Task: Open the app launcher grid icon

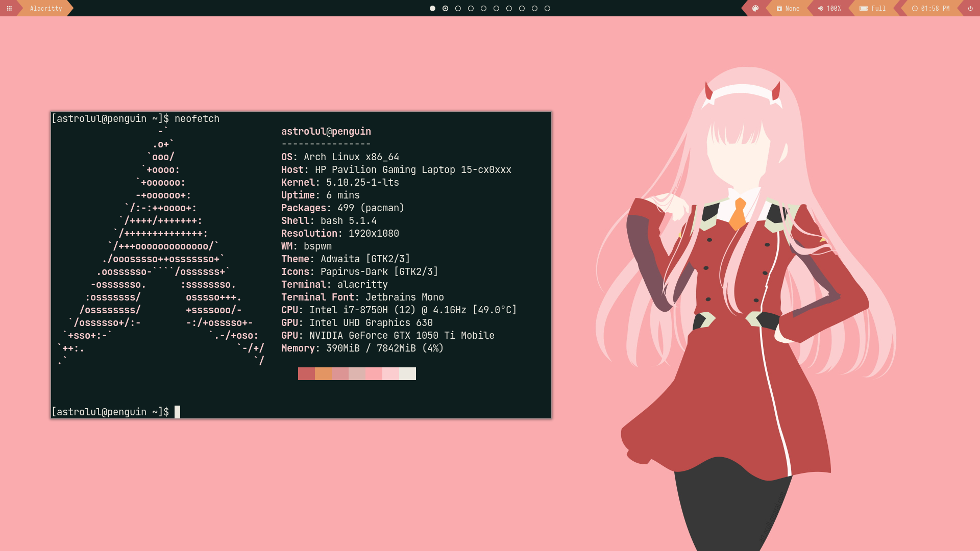Action: tap(9, 8)
